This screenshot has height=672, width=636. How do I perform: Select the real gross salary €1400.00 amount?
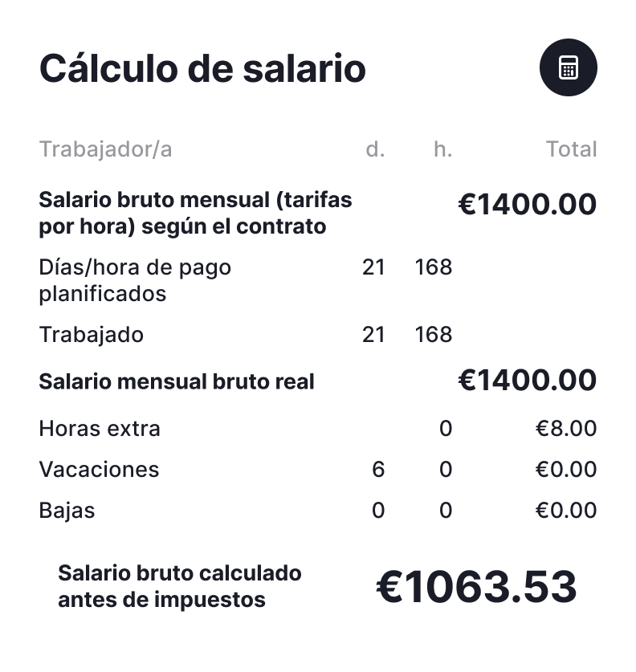point(527,381)
